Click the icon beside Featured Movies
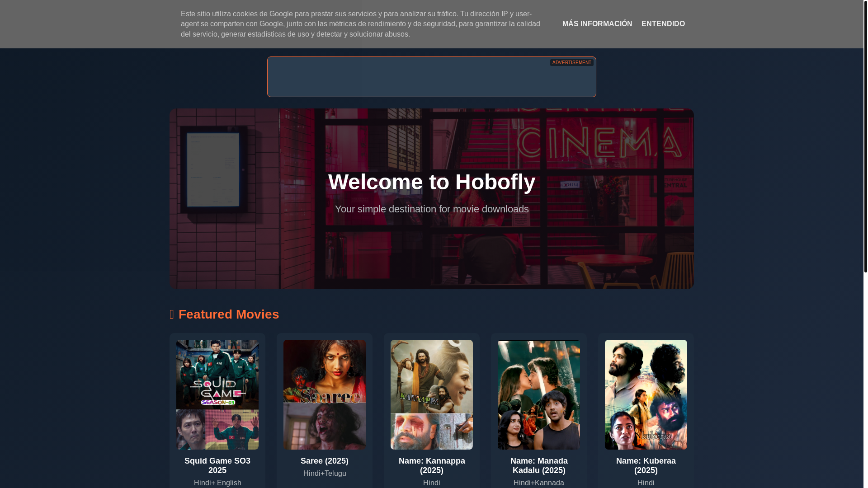 pyautogui.click(x=172, y=314)
